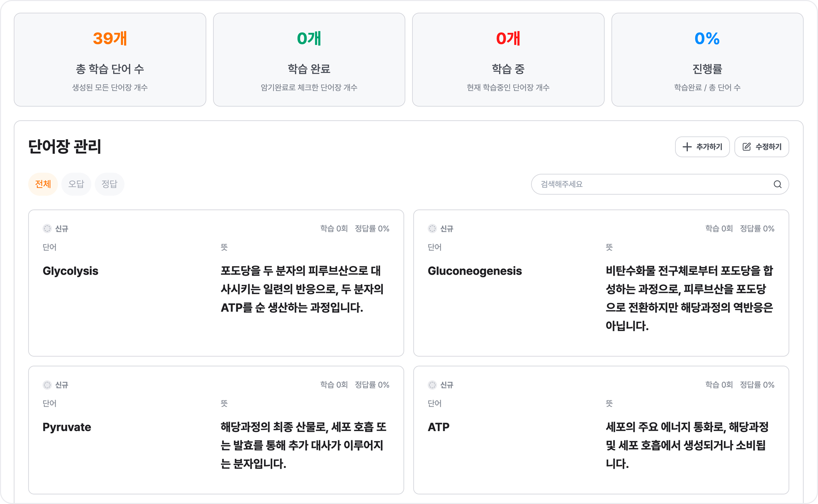The width and height of the screenshot is (818, 504).
Task: Enable the 오답 filter
Action: pyautogui.click(x=76, y=184)
